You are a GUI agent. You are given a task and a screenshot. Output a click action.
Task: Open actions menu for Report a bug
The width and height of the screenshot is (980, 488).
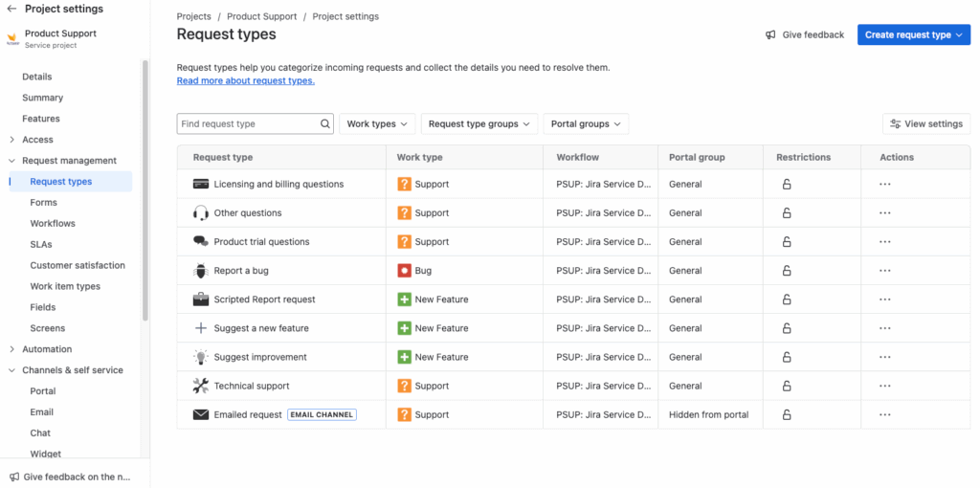point(884,271)
